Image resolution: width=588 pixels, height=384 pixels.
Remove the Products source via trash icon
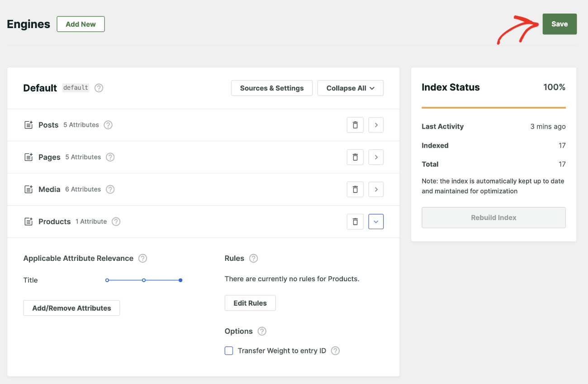point(355,221)
